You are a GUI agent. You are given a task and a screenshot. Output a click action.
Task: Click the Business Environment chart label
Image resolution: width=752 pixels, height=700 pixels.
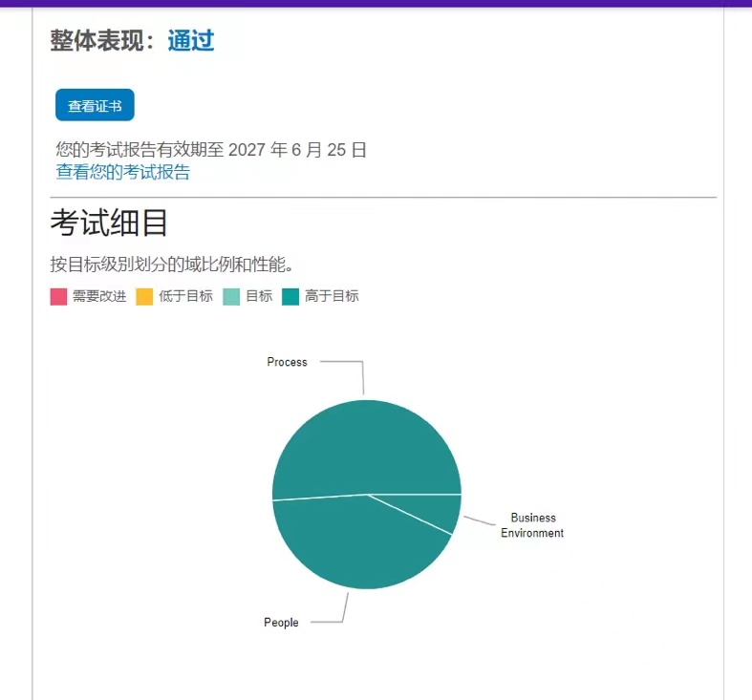click(532, 525)
